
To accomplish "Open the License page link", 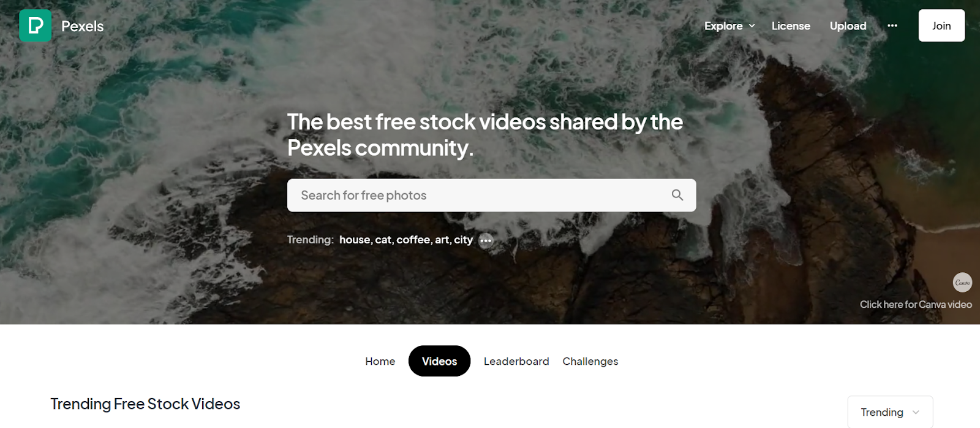I will tap(791, 26).
